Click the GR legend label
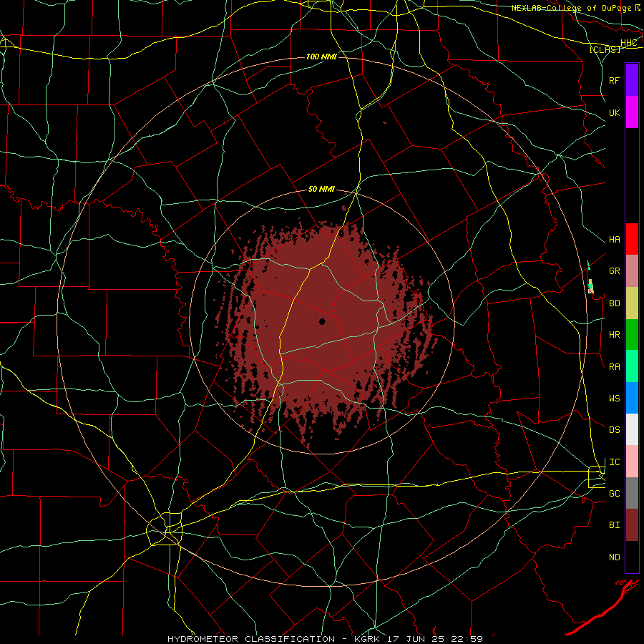The width and height of the screenshot is (644, 644). [615, 271]
